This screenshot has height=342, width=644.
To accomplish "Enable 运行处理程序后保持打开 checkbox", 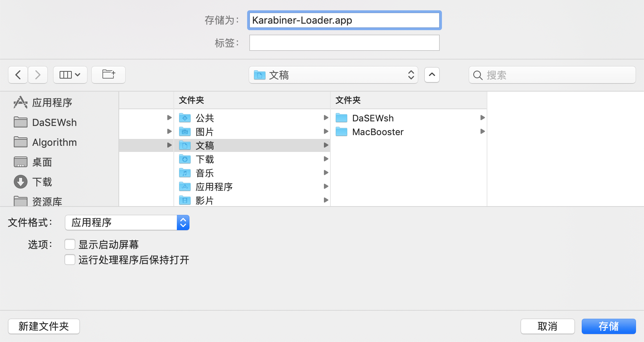I will (70, 260).
